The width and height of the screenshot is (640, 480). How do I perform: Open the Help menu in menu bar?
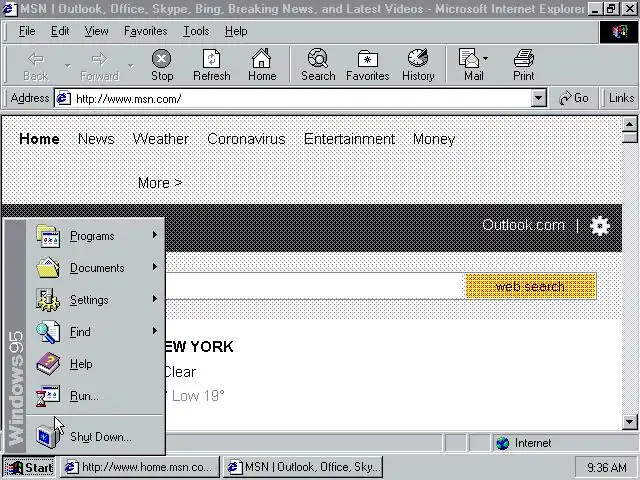click(x=236, y=31)
